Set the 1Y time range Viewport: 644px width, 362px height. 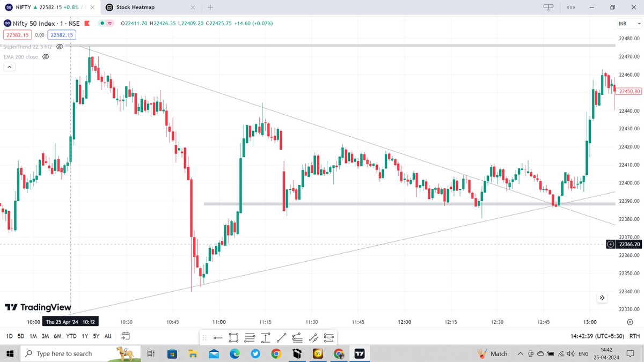tap(85, 336)
